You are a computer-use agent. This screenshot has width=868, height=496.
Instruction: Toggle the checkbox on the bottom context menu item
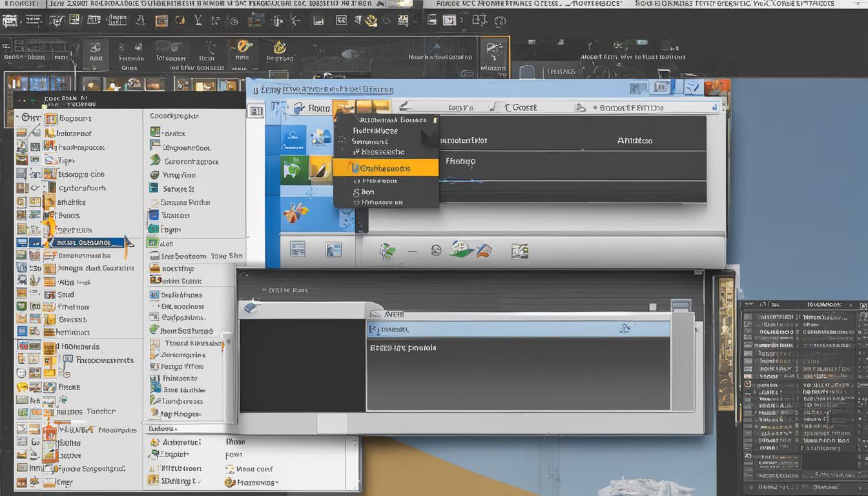point(356,202)
